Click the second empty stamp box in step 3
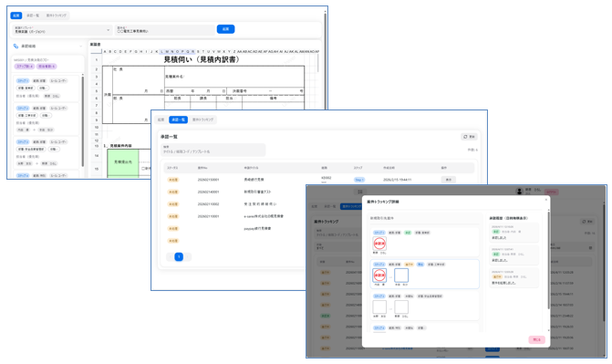This screenshot has width=612, height=364. [401, 307]
